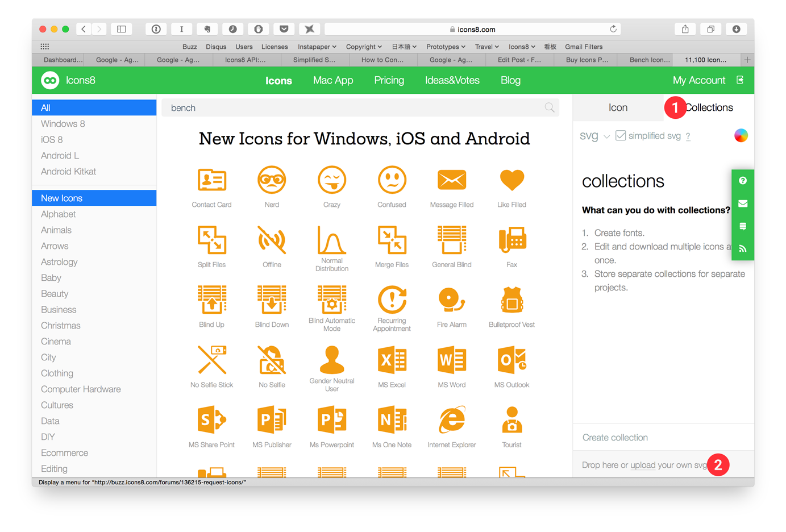Open the Pricing page from the navigation

(389, 80)
